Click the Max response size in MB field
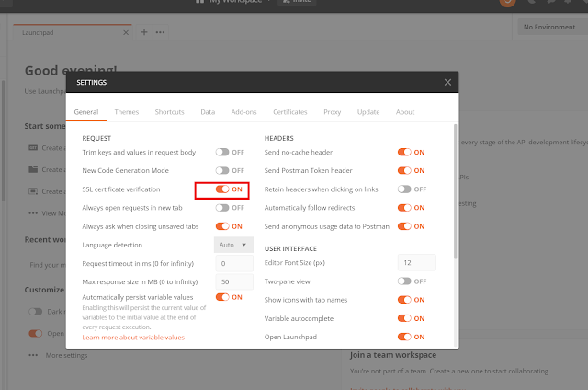 pos(234,281)
